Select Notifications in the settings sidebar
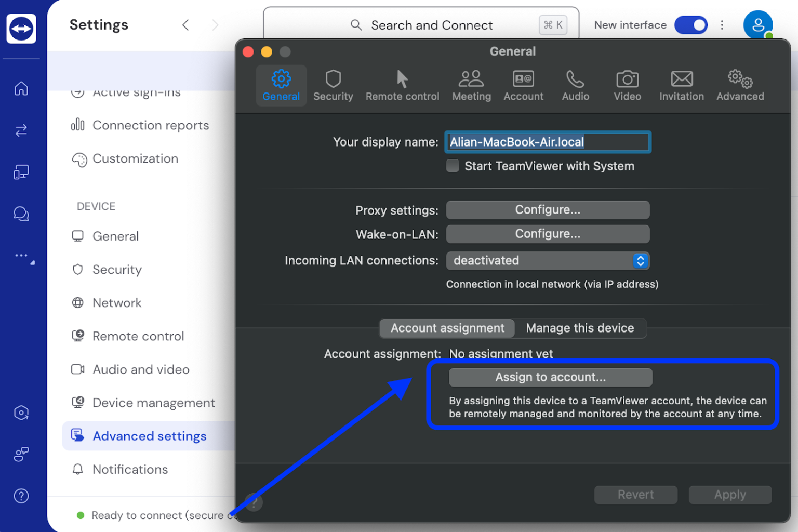798x532 pixels. (x=129, y=469)
